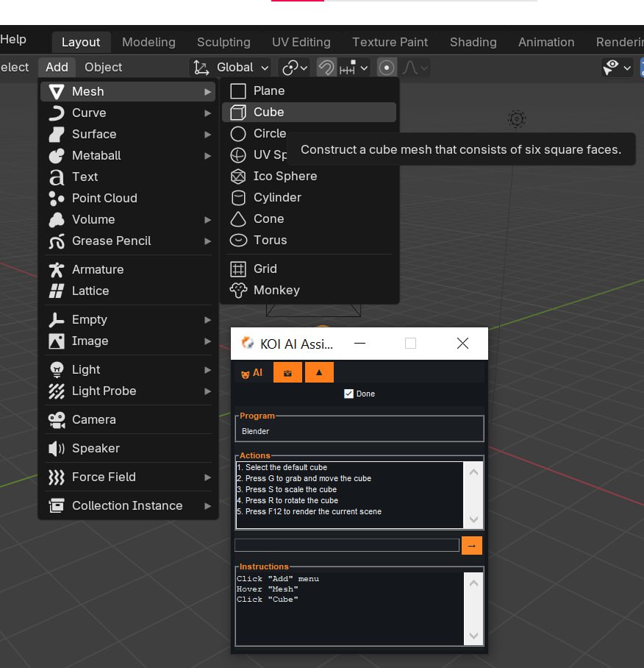Click the Cone mesh icon

pos(238,219)
